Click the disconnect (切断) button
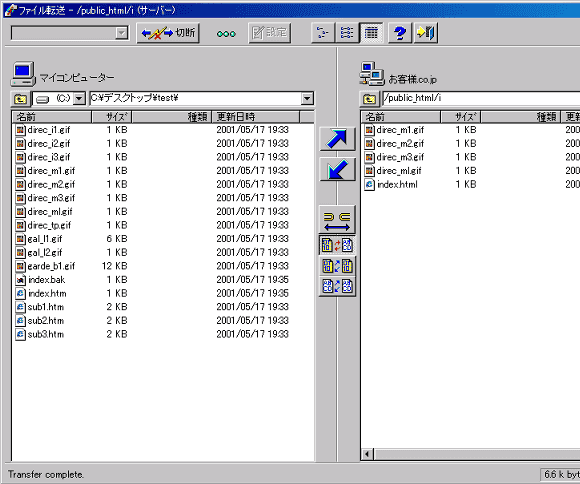Viewport: 580px width, 484px height. [168, 33]
